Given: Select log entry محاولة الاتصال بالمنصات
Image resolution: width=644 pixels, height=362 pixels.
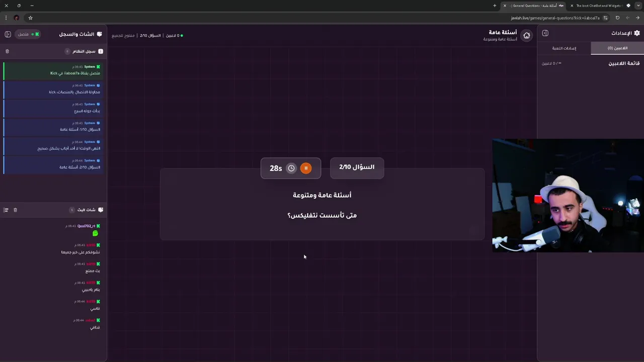Looking at the screenshot, I should [53, 89].
